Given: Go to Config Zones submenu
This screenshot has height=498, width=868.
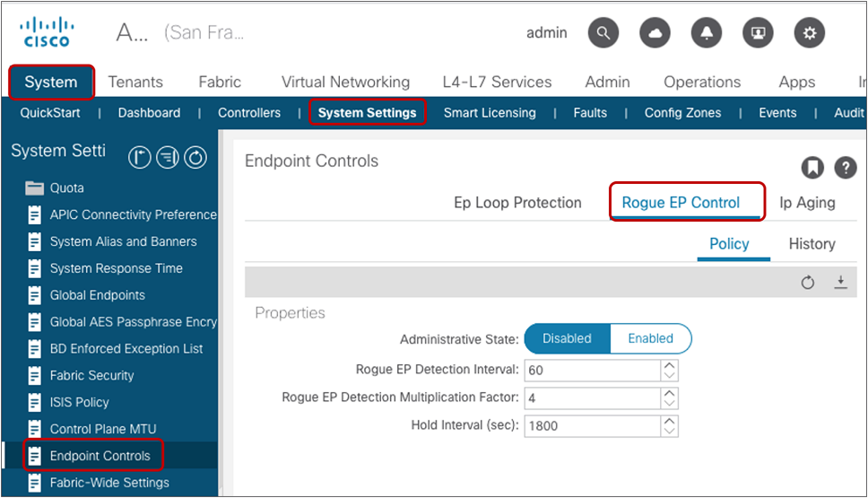Looking at the screenshot, I should pyautogui.click(x=682, y=113).
